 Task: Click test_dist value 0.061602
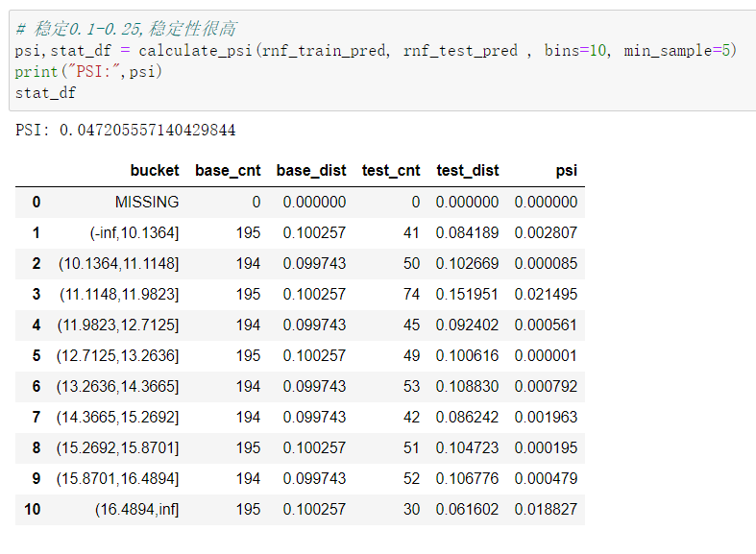point(467,509)
